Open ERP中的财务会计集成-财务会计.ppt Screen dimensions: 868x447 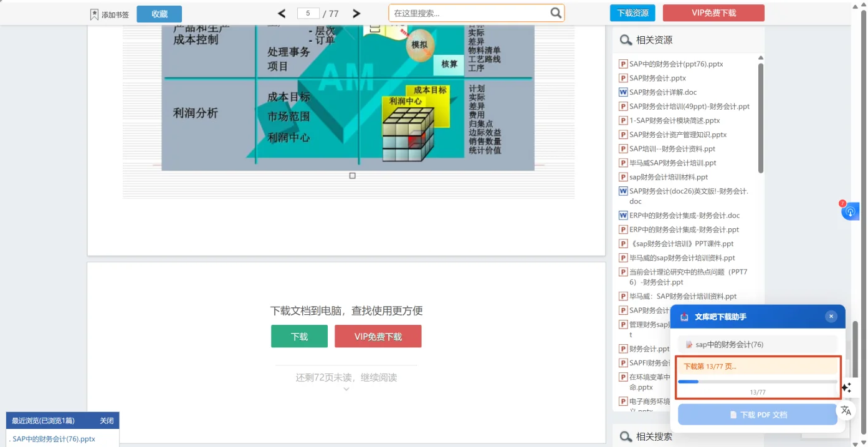(x=684, y=230)
